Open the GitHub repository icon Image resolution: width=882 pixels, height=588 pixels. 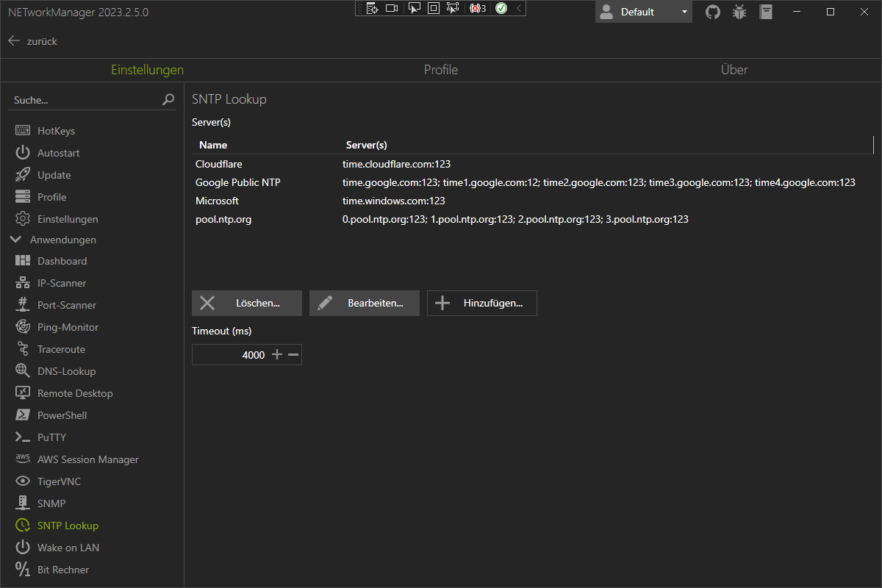pos(712,12)
